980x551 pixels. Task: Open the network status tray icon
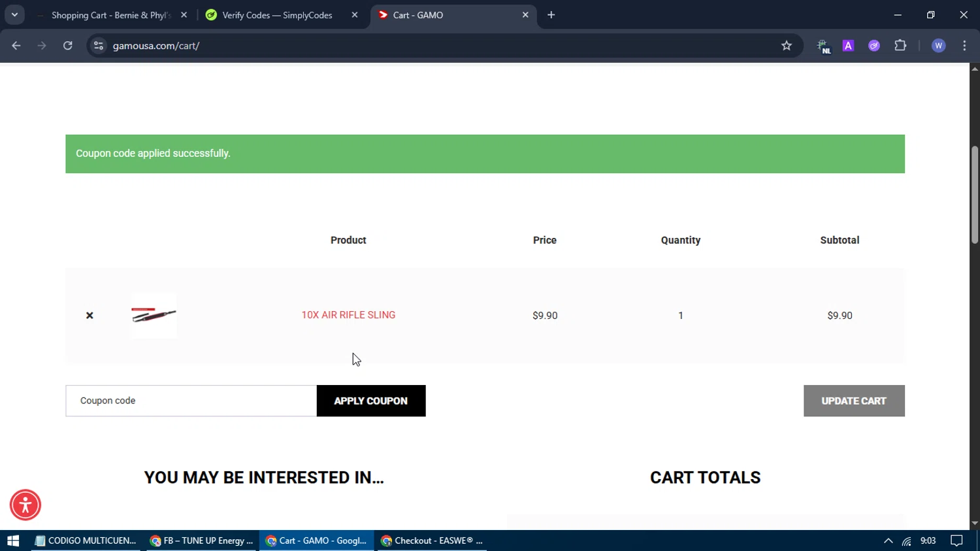[x=907, y=541]
